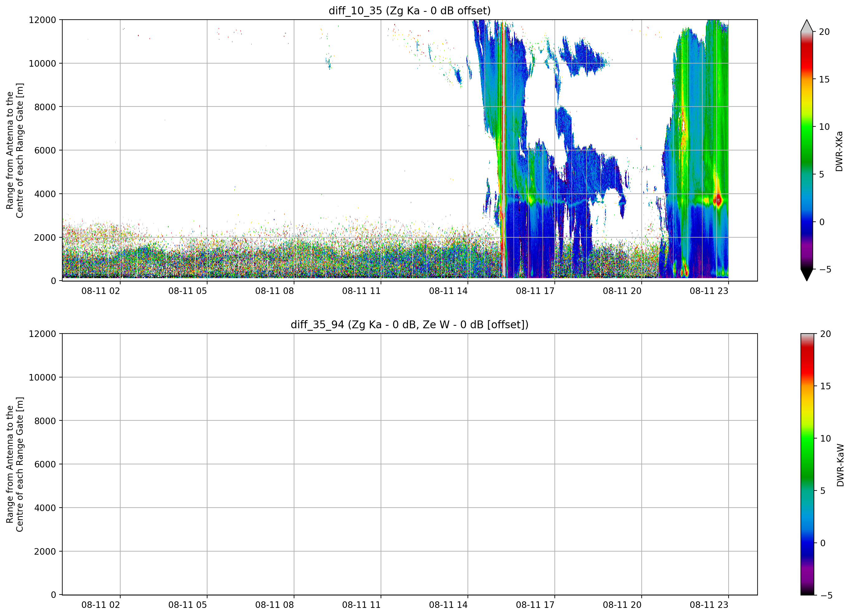The width and height of the screenshot is (851, 616).
Task: Click the "−5" tick on the DWR-KaW colorbar
Action: (x=826, y=595)
